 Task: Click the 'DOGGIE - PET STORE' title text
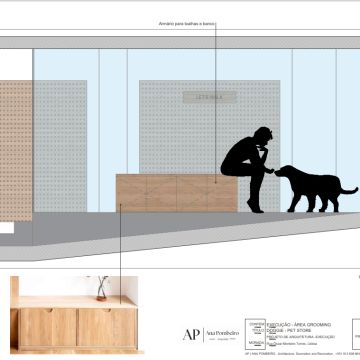click(x=289, y=330)
